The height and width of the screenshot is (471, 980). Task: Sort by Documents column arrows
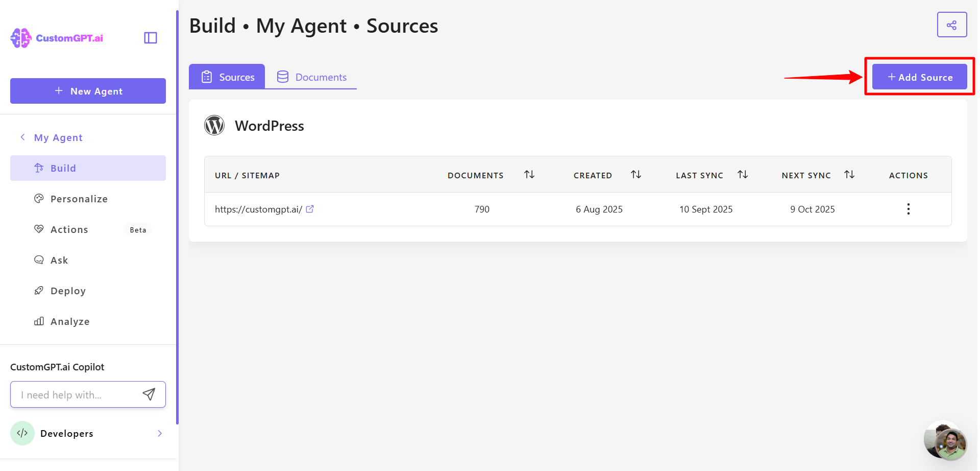click(529, 175)
